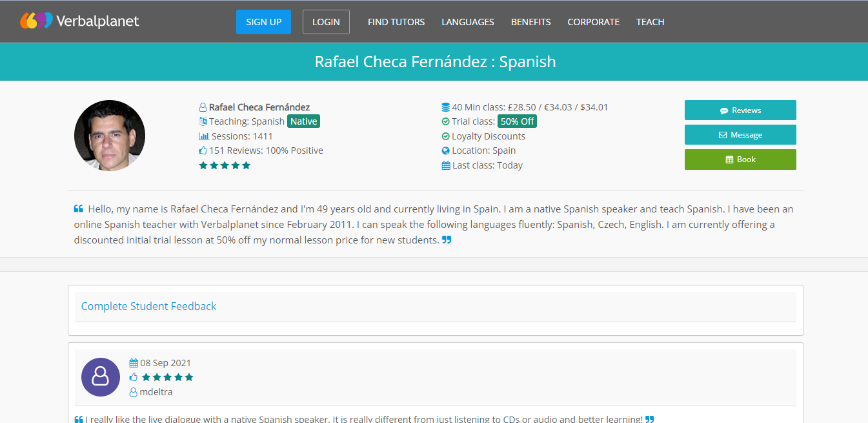This screenshot has width=868, height=423.
Task: Open the Corporate navigation link
Action: pos(593,22)
